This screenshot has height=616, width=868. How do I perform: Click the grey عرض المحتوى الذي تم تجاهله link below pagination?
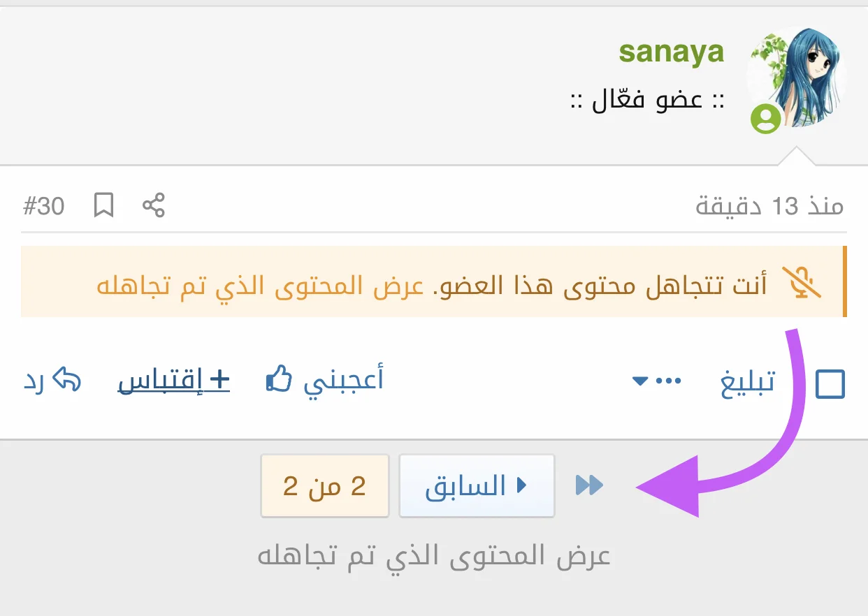click(x=434, y=557)
